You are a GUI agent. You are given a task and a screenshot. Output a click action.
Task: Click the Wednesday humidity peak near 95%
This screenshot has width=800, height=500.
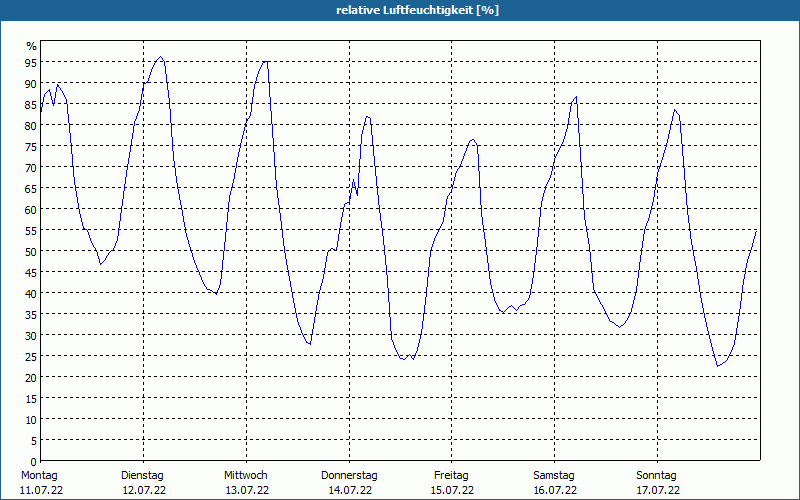tap(265, 61)
